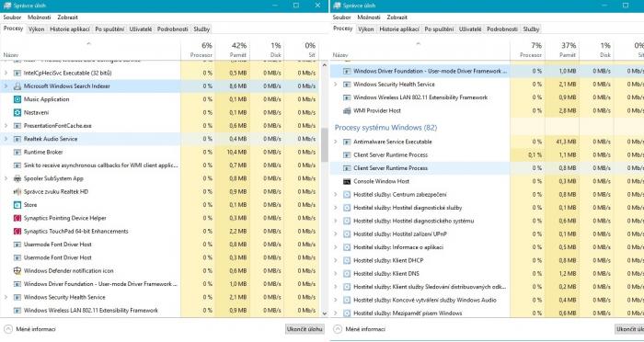Select the Spooler SubSystem App printer icon
The height and width of the screenshot is (342, 644).
coord(17,178)
